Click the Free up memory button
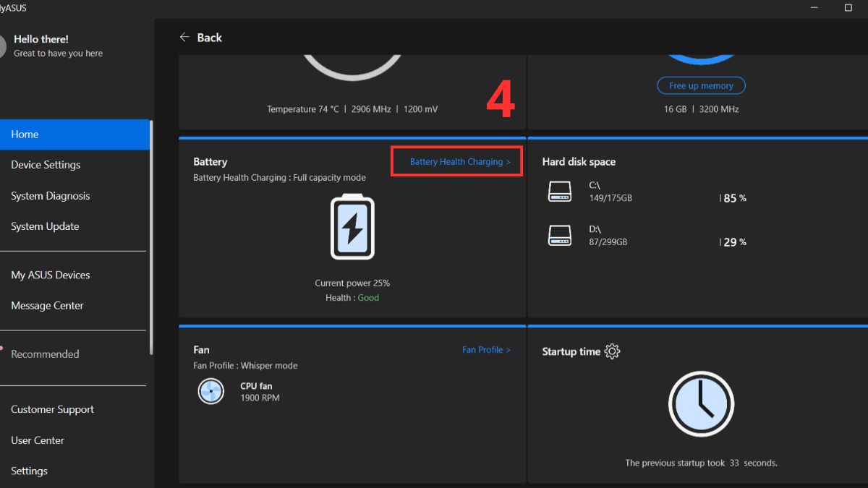 pyautogui.click(x=701, y=85)
